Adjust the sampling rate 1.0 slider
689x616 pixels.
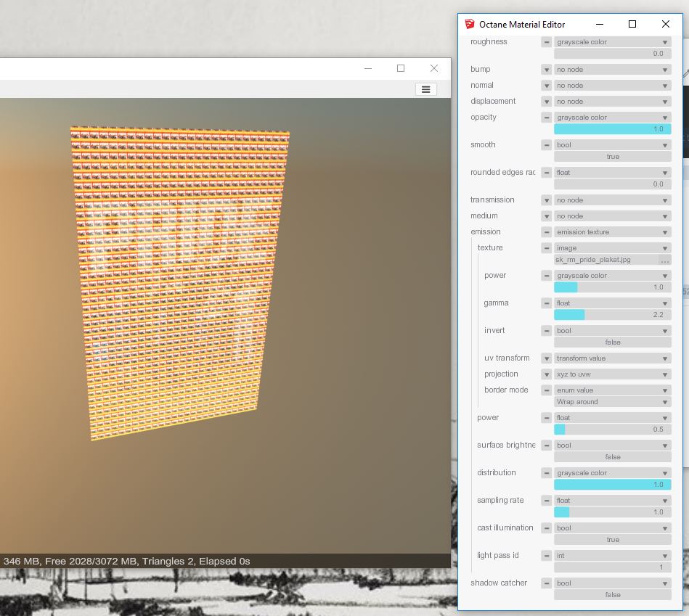(613, 512)
